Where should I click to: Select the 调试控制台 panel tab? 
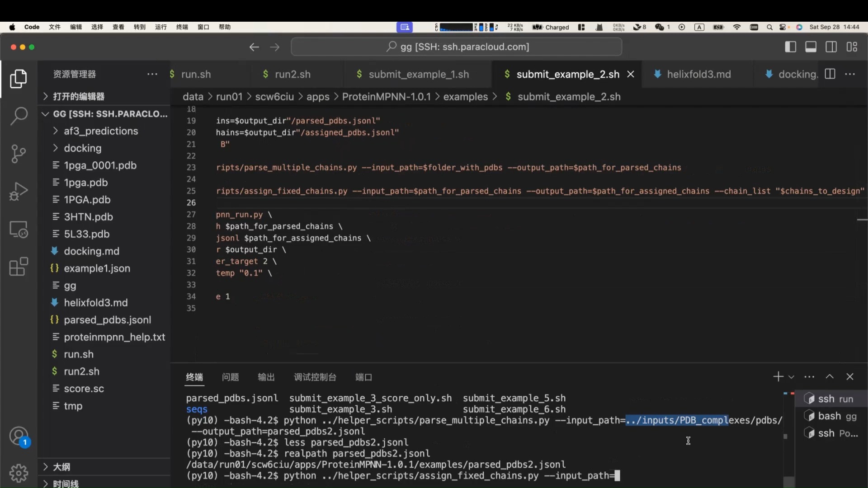pos(315,377)
